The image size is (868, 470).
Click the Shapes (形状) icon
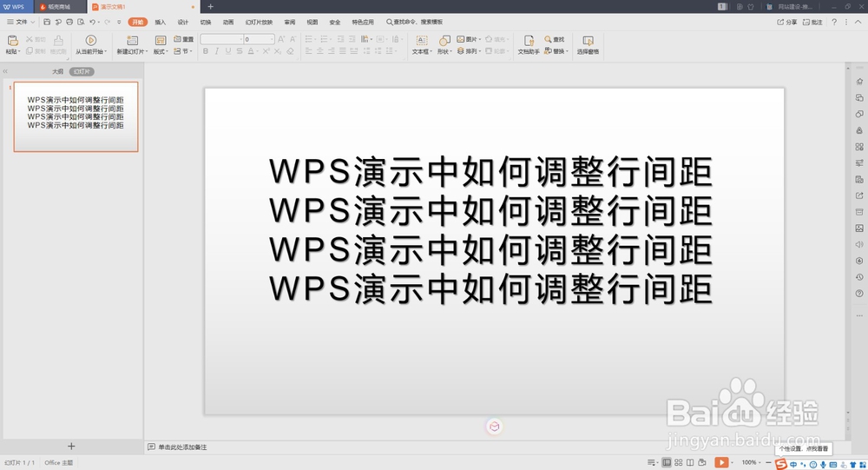(444, 41)
